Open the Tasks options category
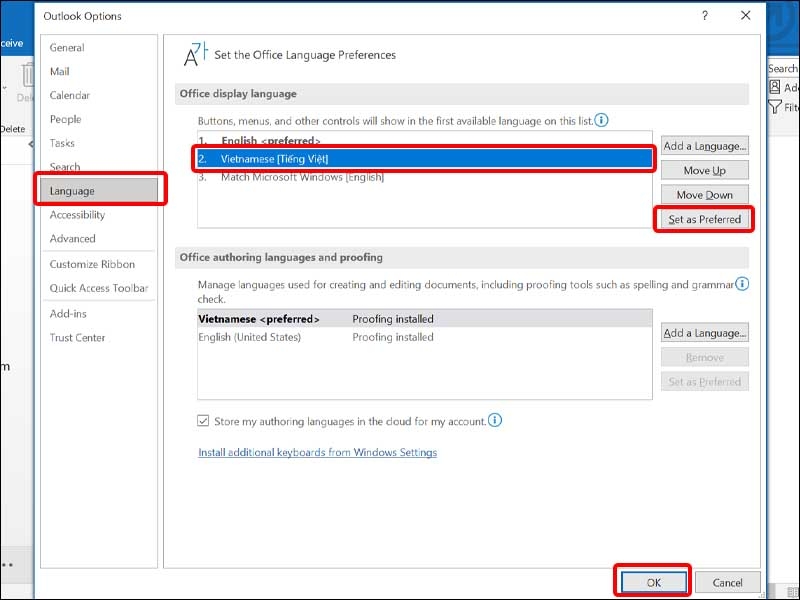 click(62, 143)
